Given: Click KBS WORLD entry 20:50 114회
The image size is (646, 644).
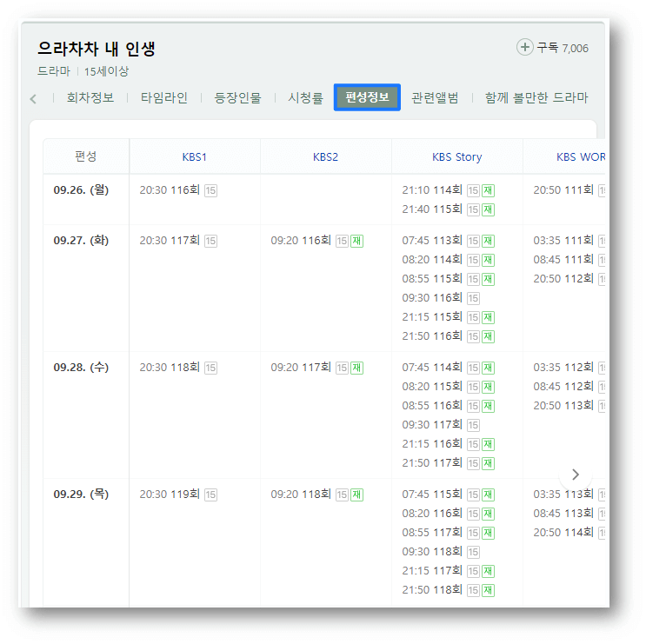Looking at the screenshot, I should click(563, 533).
